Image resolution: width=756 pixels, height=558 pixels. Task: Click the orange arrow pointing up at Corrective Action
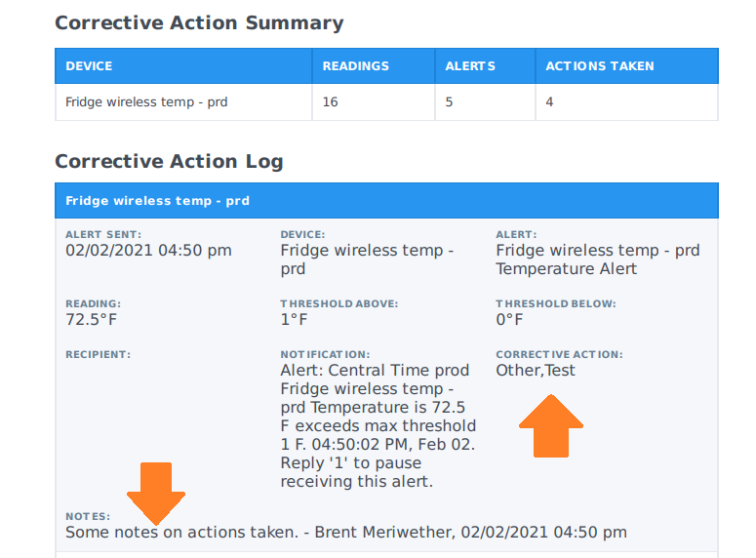coord(550,424)
